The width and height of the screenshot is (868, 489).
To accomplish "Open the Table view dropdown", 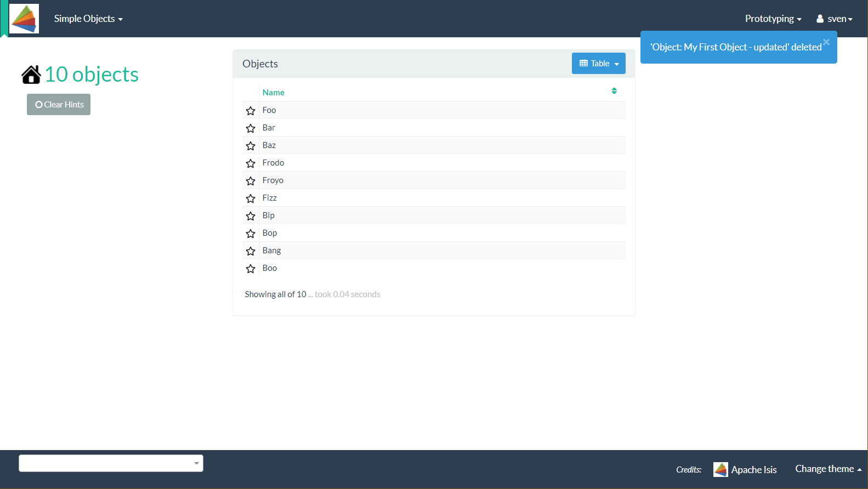I will tap(599, 64).
